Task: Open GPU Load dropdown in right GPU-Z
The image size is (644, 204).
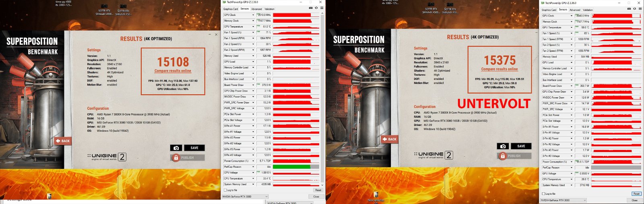Action: [x=572, y=62]
